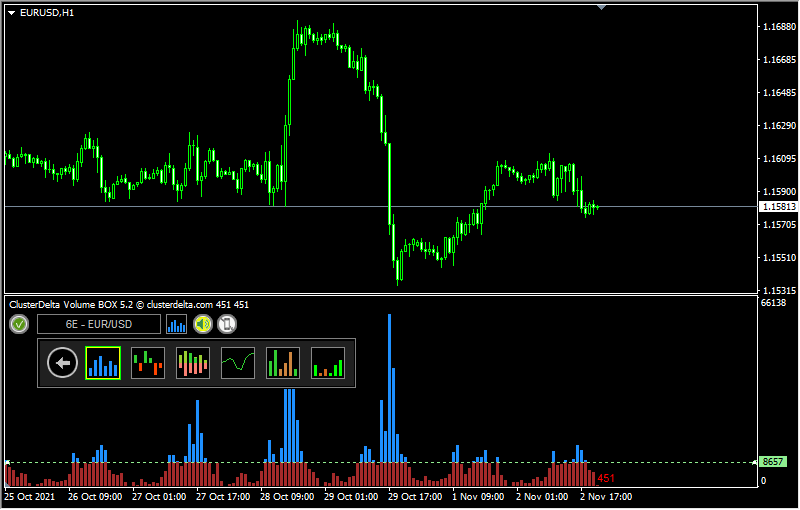Click the current price label 1.15813
This screenshot has height=510, width=800.
pyautogui.click(x=778, y=207)
